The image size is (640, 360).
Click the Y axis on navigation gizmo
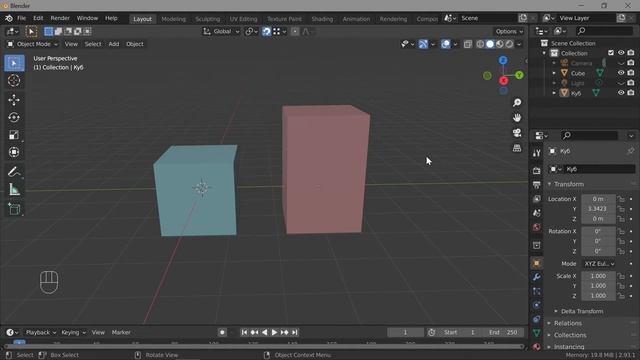point(519,75)
